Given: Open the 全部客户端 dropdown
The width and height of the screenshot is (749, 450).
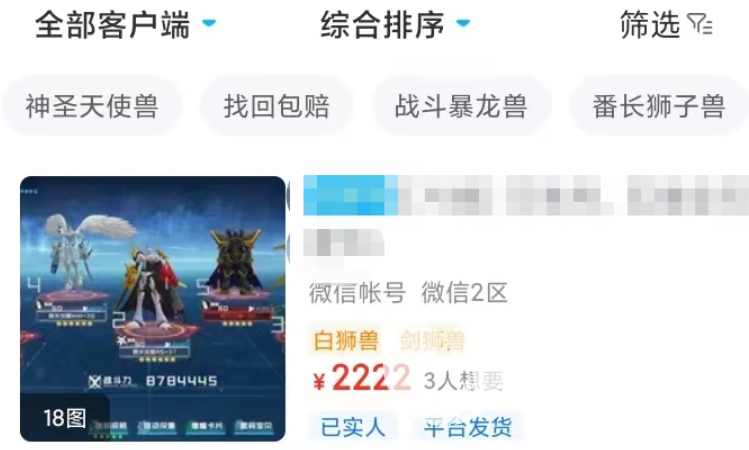Looking at the screenshot, I should point(125,25).
